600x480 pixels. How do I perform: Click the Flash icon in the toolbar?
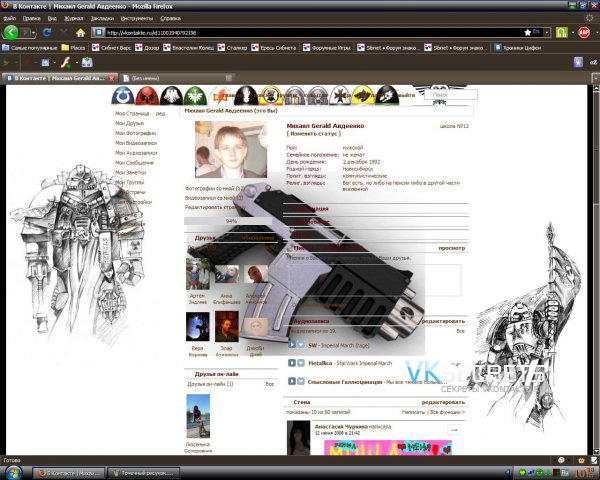[x=66, y=62]
